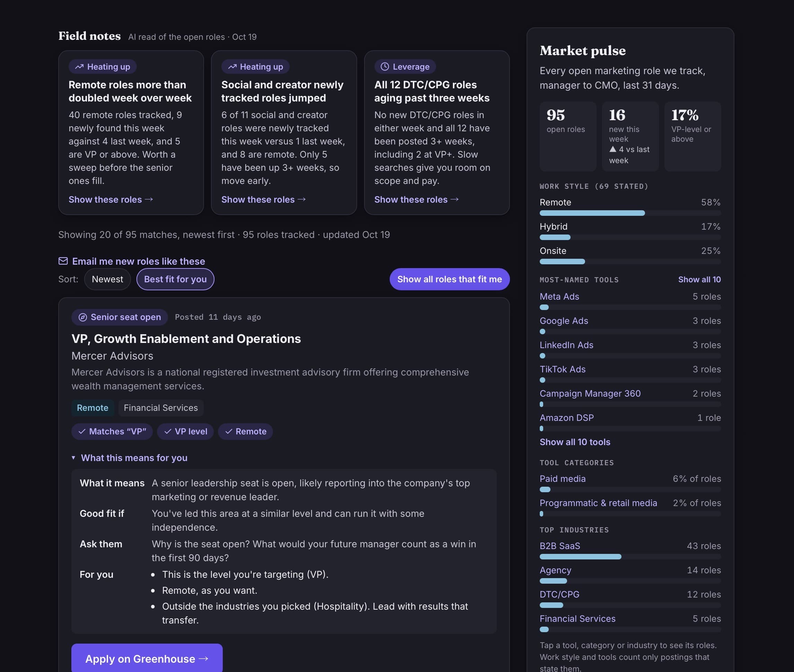Click the checkmark icon in VP level chip
The height and width of the screenshot is (672, 794).
point(168,432)
